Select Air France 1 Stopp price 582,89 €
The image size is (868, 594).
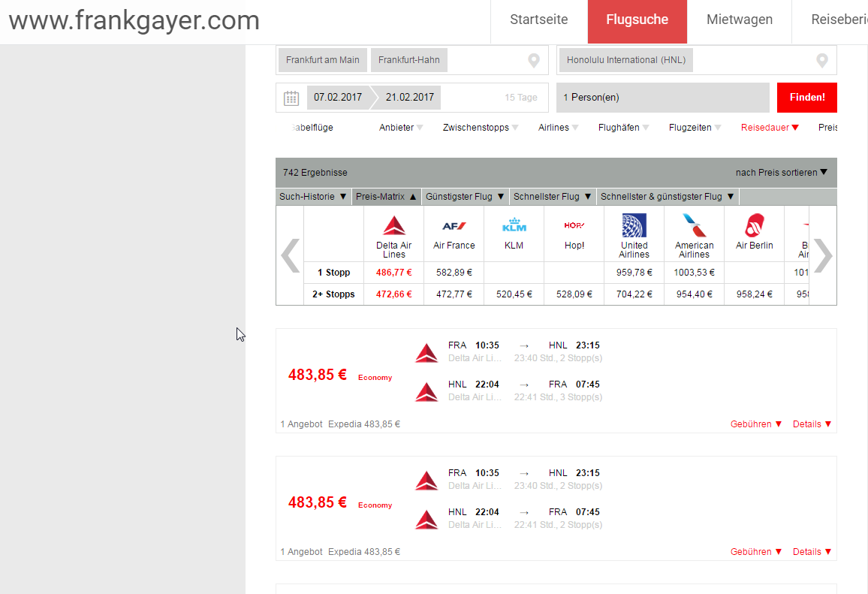(x=454, y=273)
